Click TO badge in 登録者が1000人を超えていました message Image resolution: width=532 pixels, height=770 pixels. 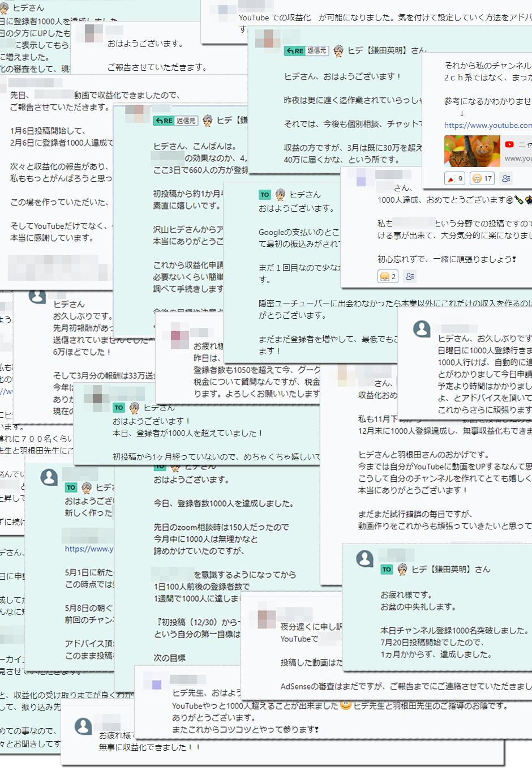[x=118, y=408]
